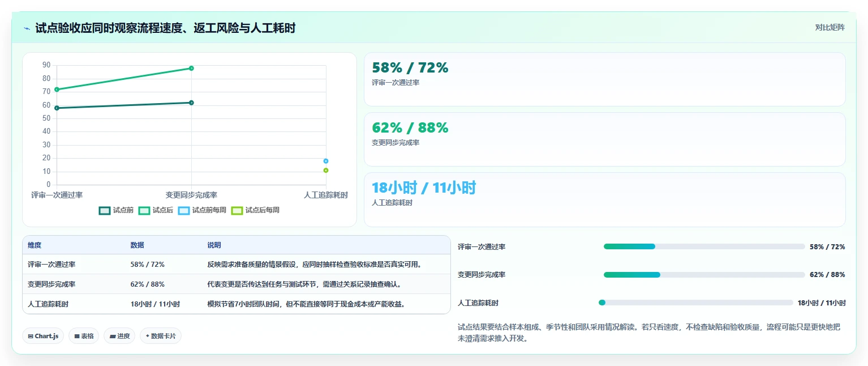868x366 pixels.
Task: Open the 表格 chip
Action: [84, 336]
